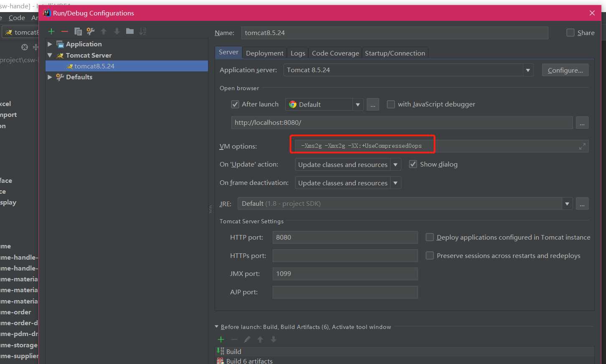The width and height of the screenshot is (606, 364).
Task: Add before launch task green plus
Action: tap(221, 339)
